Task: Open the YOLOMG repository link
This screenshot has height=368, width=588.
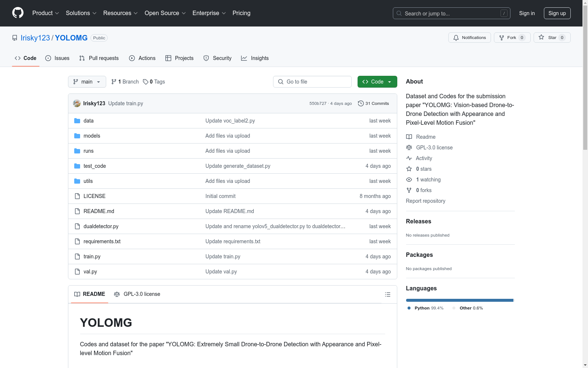Action: [x=71, y=38]
